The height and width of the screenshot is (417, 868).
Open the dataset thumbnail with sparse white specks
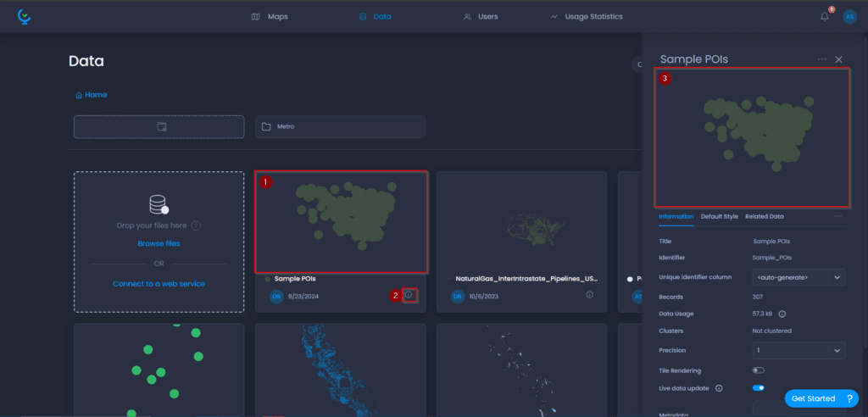pos(521,370)
